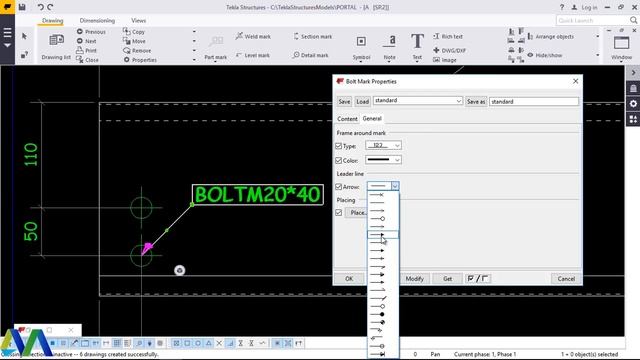640x360 pixels.
Task: Create a Section mark
Action: click(x=313, y=36)
